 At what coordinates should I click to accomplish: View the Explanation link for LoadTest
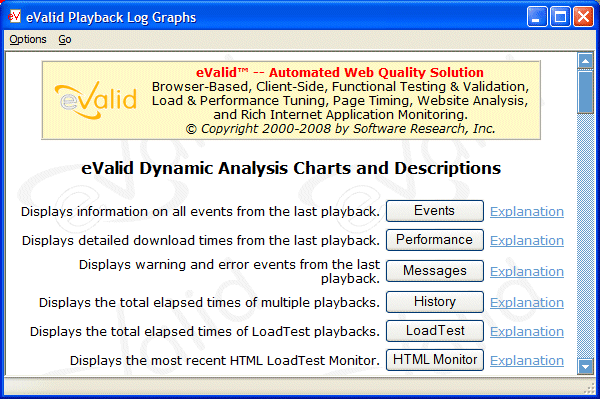click(x=527, y=332)
